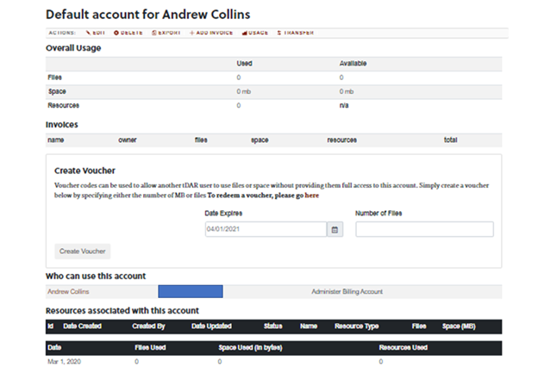Click the 'Default account for Andrew Collins' heading

[x=148, y=15]
